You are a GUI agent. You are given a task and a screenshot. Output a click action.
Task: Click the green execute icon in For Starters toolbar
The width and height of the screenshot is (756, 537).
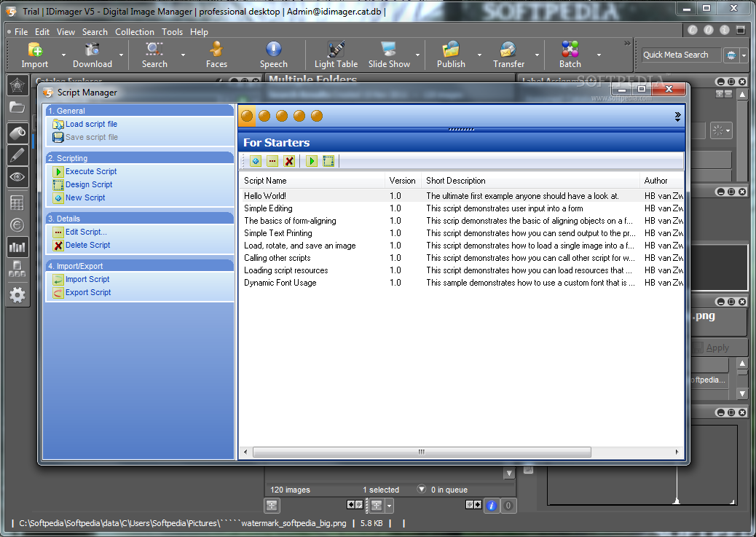tap(312, 161)
